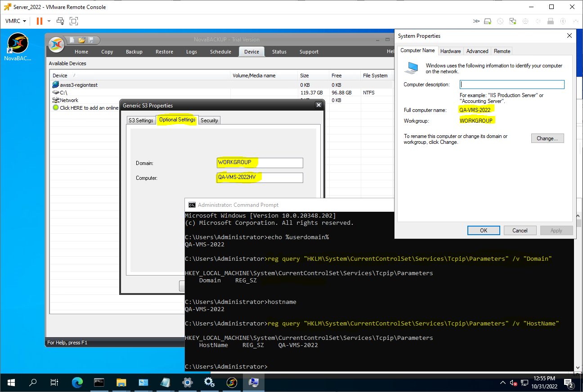
Task: Open Advanced tab in System Properties
Action: pos(477,51)
